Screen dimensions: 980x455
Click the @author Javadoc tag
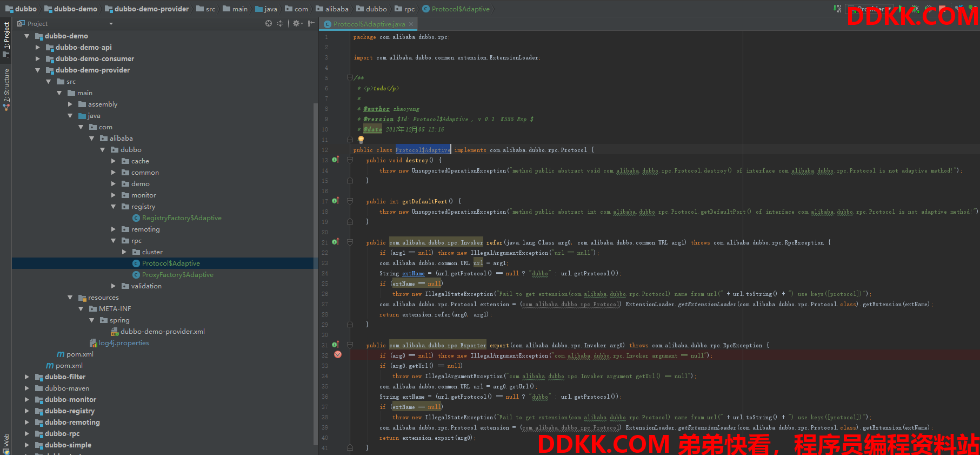(376, 109)
